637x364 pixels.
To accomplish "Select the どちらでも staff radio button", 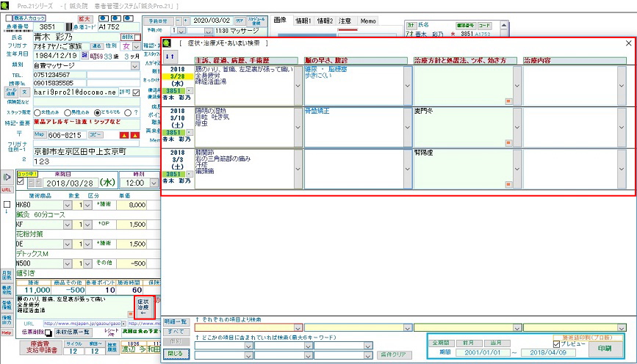I will tap(97, 113).
